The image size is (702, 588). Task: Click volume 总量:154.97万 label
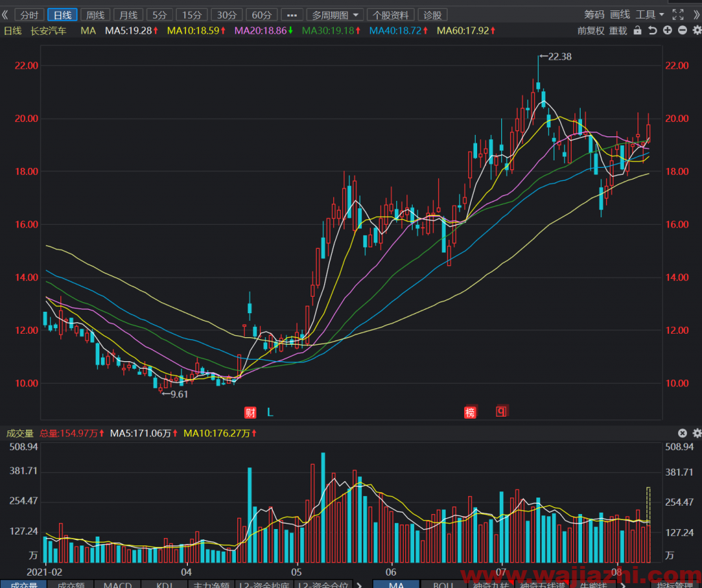point(71,433)
